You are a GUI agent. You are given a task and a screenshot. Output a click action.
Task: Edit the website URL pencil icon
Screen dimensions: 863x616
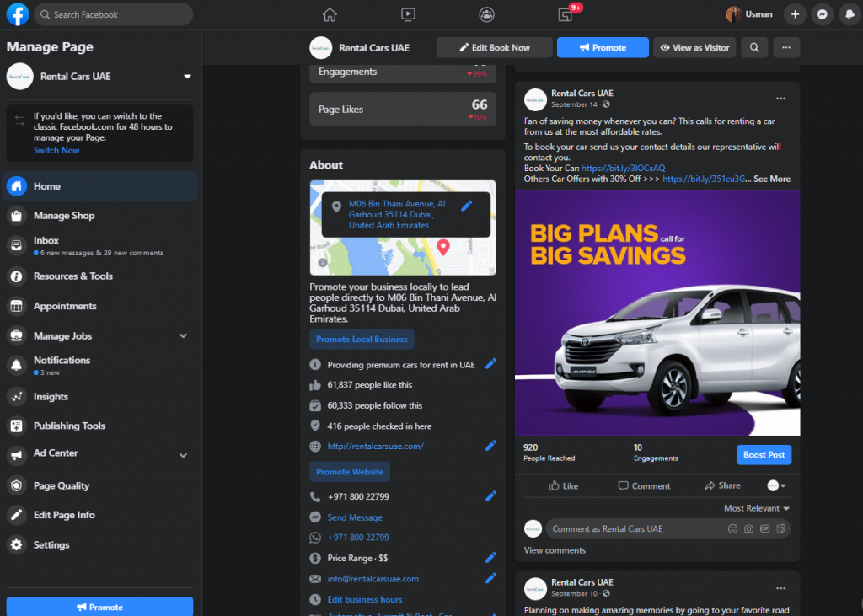tap(490, 445)
